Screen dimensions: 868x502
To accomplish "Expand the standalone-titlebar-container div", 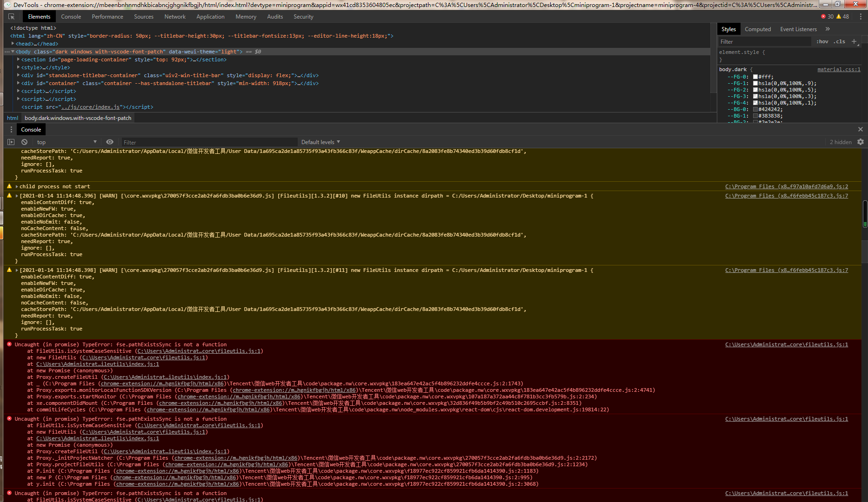I will [x=18, y=75].
